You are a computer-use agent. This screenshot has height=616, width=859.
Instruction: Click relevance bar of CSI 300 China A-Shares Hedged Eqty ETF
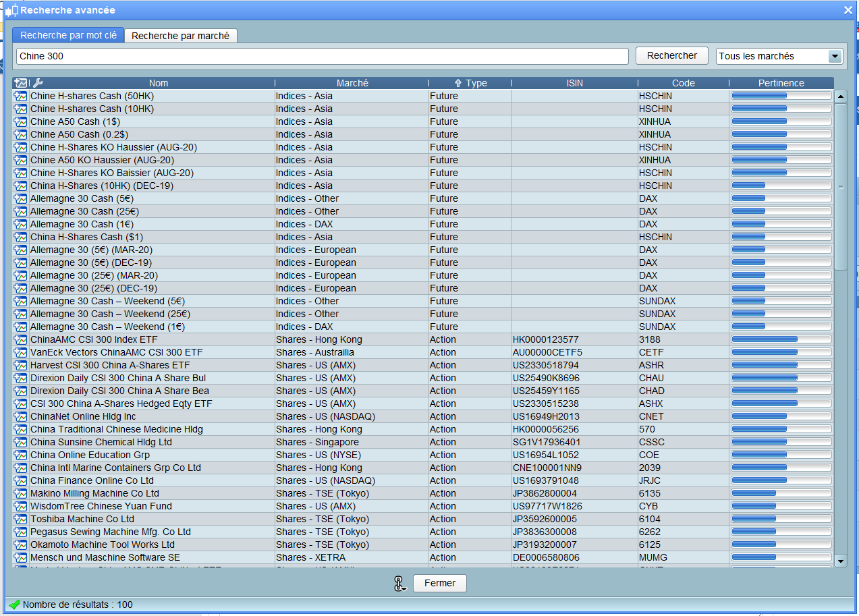(781, 403)
